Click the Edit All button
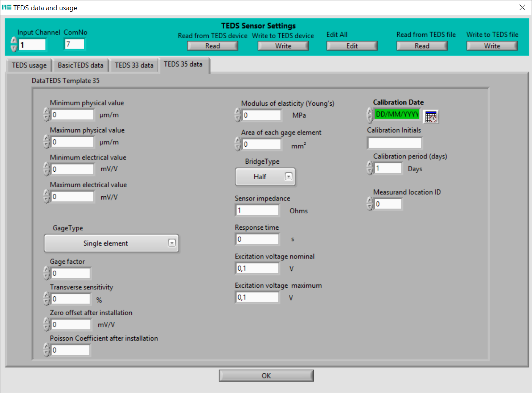 tap(352, 46)
